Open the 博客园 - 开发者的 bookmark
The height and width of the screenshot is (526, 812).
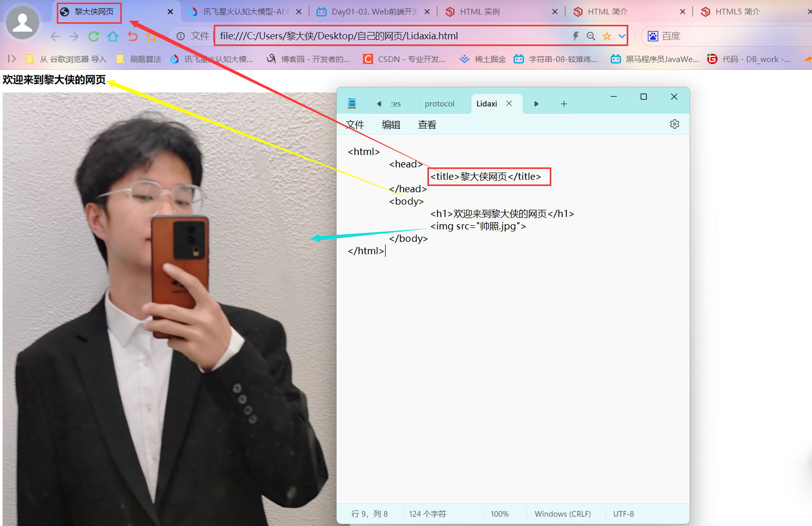[308, 59]
